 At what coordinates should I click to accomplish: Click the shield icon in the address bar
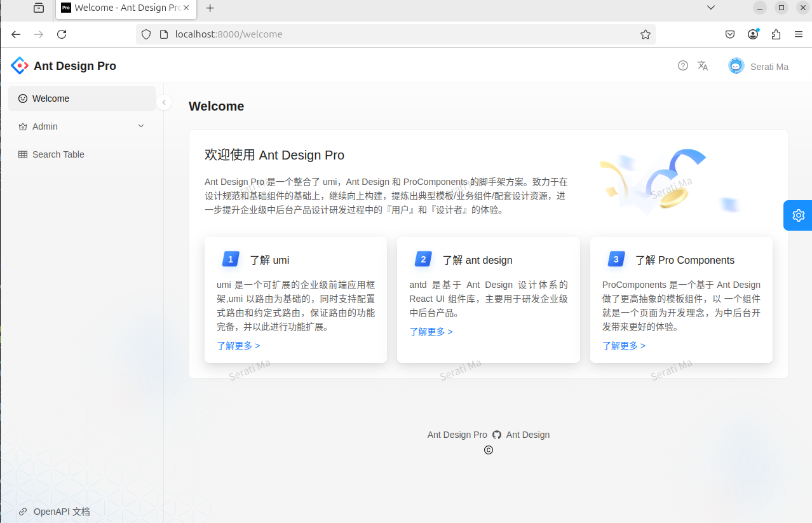(x=146, y=34)
